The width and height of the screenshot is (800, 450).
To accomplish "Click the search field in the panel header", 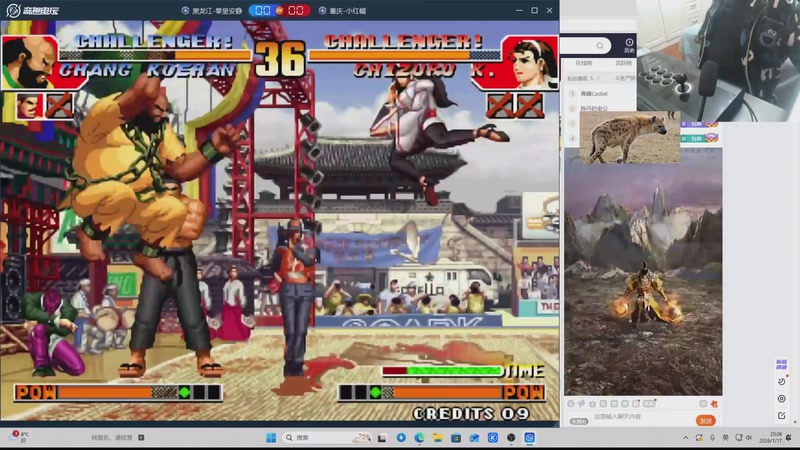I will pos(586,46).
